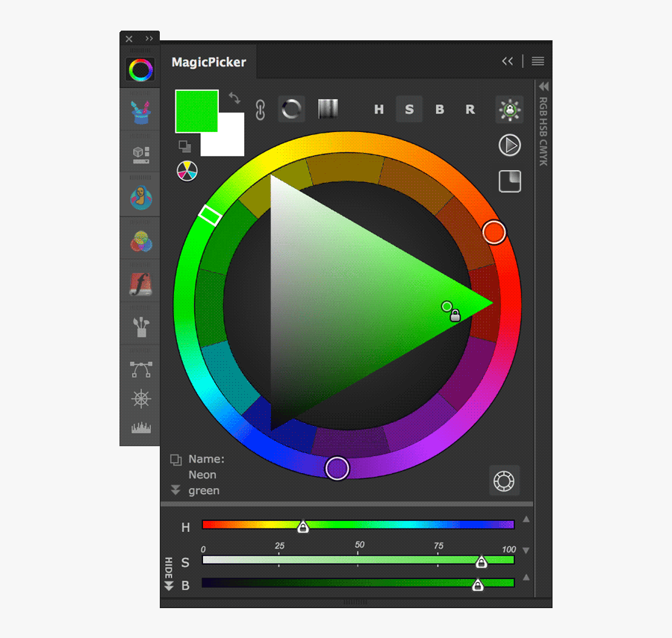The image size is (672, 638).
Task: Click the gradient strip icon in the toolbar
Action: (x=329, y=108)
